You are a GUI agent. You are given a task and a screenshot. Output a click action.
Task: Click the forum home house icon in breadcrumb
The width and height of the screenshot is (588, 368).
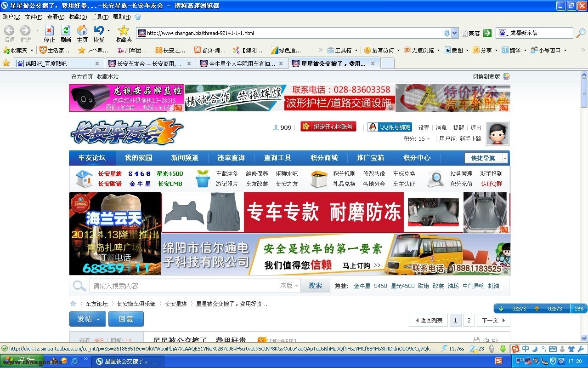[73, 304]
